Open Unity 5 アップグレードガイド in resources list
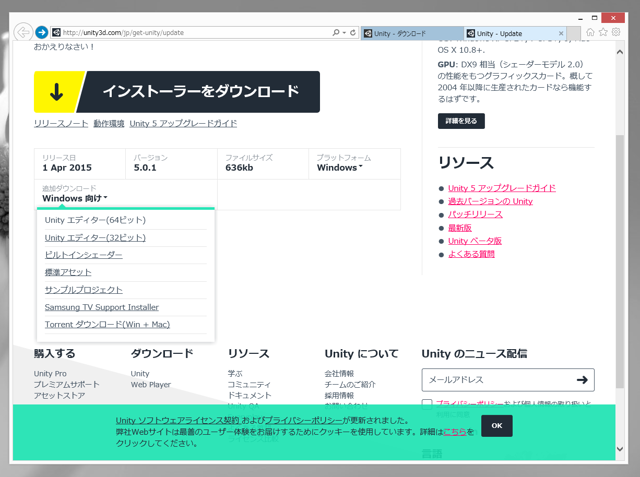640x477 pixels. [x=502, y=188]
